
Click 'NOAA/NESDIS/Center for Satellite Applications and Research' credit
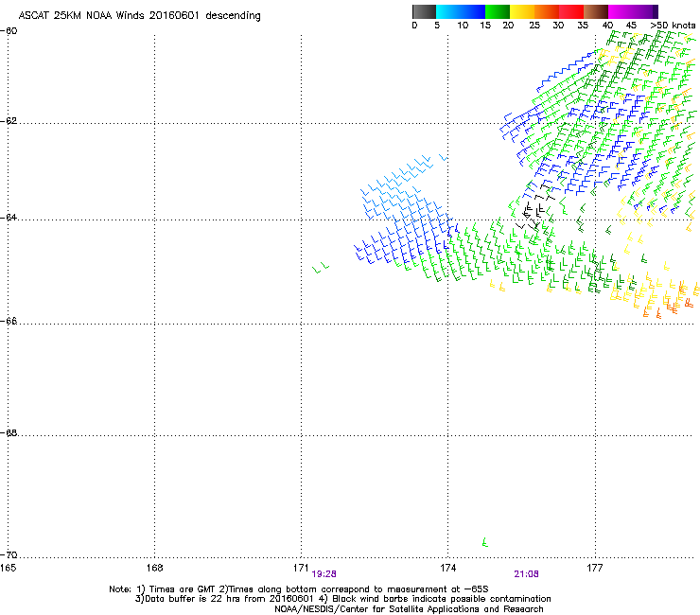point(409,609)
